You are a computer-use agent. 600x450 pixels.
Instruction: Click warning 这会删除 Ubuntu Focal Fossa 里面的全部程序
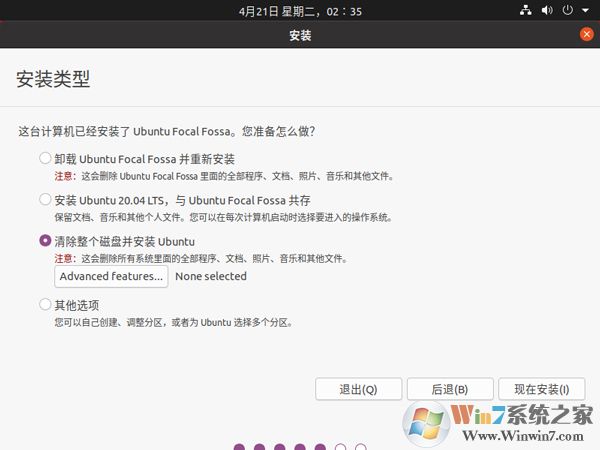(x=224, y=176)
